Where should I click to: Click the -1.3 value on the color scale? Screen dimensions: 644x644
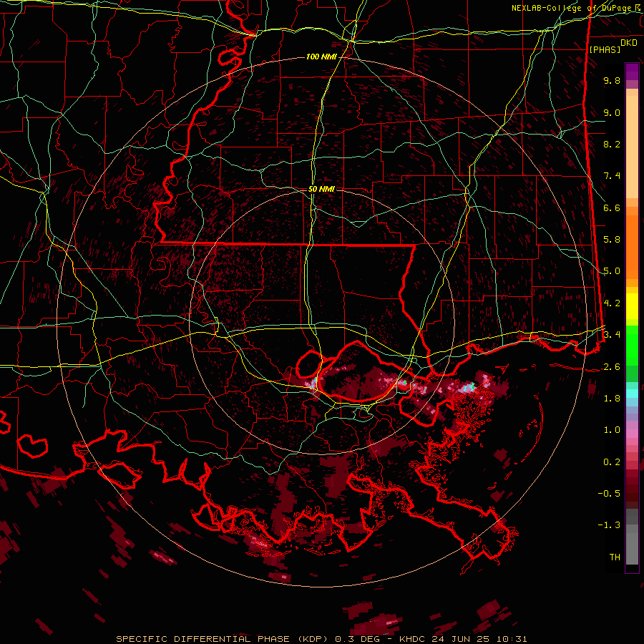[x=609, y=525]
